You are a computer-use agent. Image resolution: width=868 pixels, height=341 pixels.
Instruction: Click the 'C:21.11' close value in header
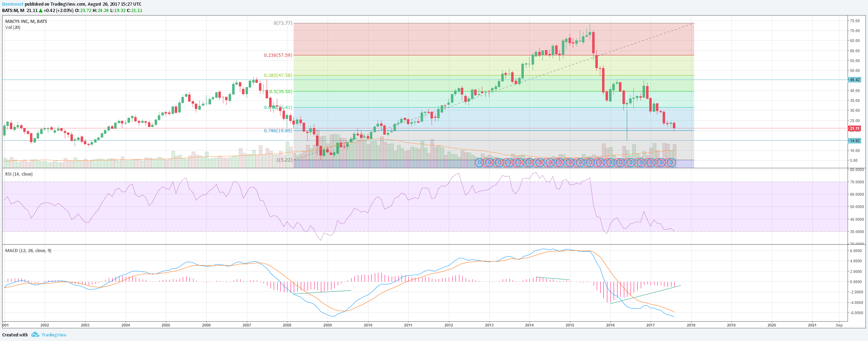pos(135,11)
